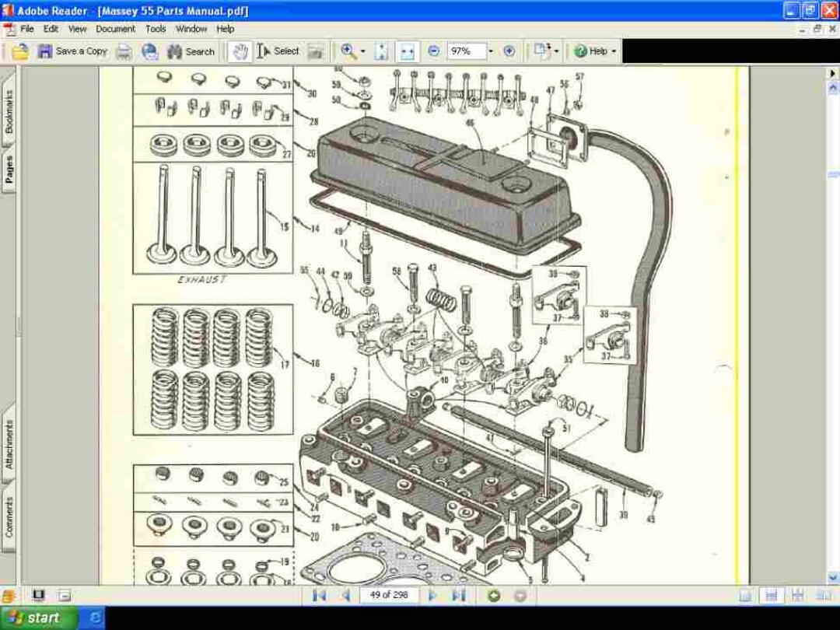
Task: Open Adobe Reader Help
Action: [593, 51]
